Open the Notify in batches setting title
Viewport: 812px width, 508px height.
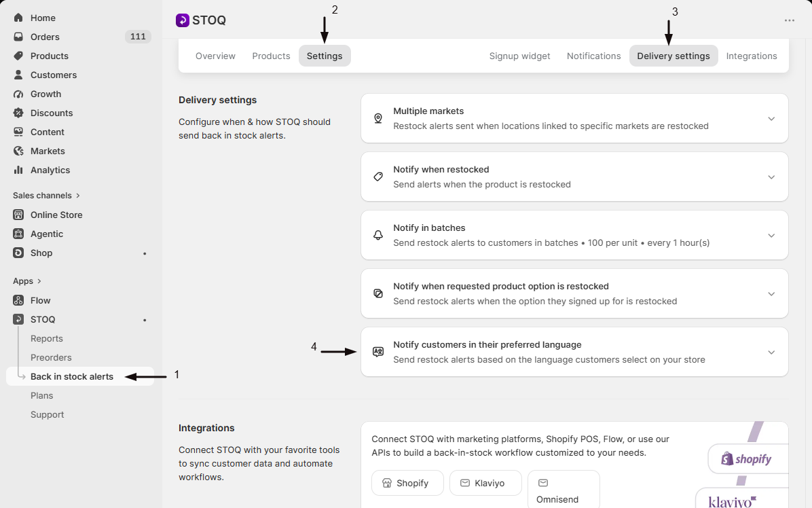[429, 228]
